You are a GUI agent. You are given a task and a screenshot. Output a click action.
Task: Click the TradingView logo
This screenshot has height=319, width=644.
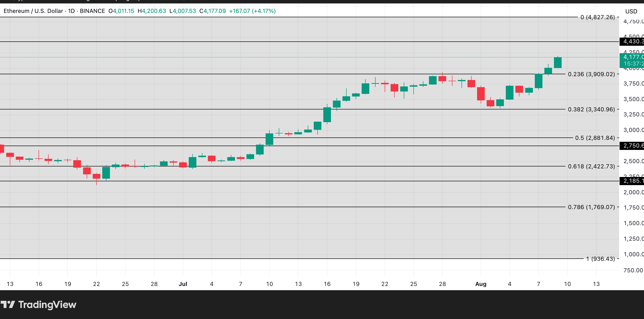[38, 304]
